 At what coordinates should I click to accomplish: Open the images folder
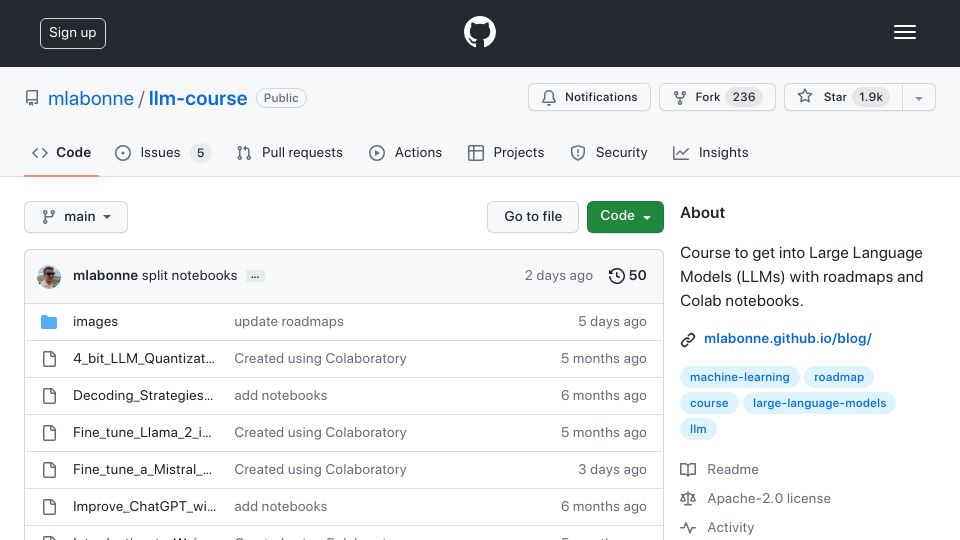tap(96, 321)
